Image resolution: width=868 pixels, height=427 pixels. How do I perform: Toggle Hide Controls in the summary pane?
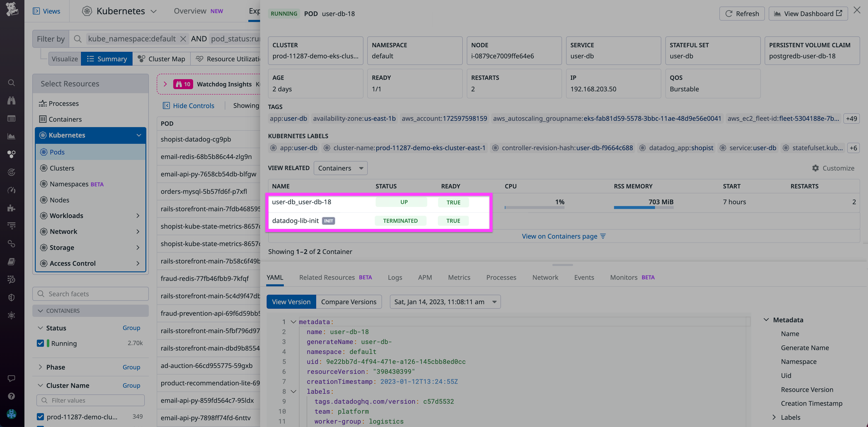(188, 105)
